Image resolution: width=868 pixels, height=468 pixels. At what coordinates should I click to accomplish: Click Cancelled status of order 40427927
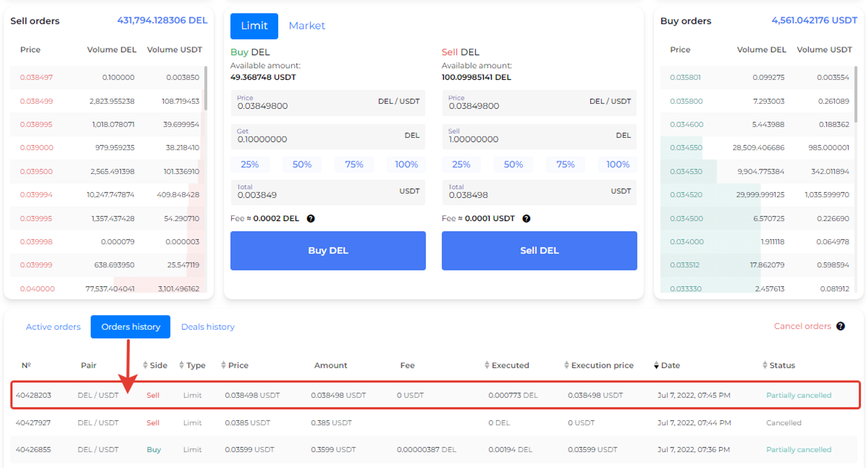784,422
